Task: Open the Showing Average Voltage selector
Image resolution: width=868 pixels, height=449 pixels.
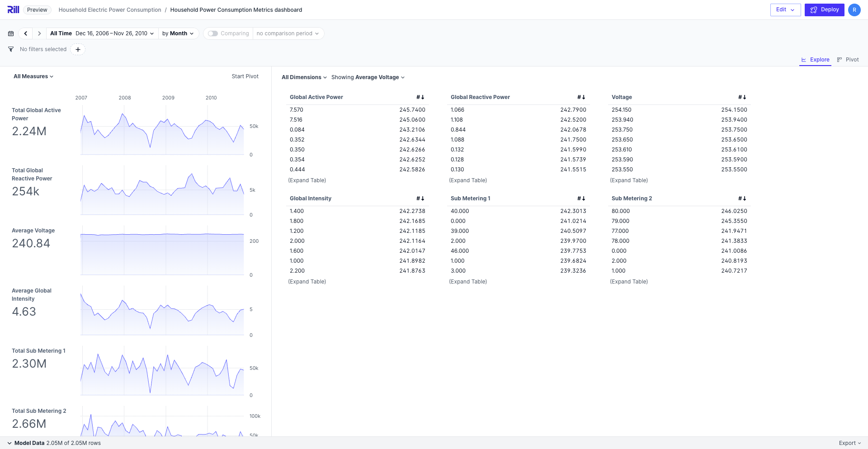Action: pos(368,77)
